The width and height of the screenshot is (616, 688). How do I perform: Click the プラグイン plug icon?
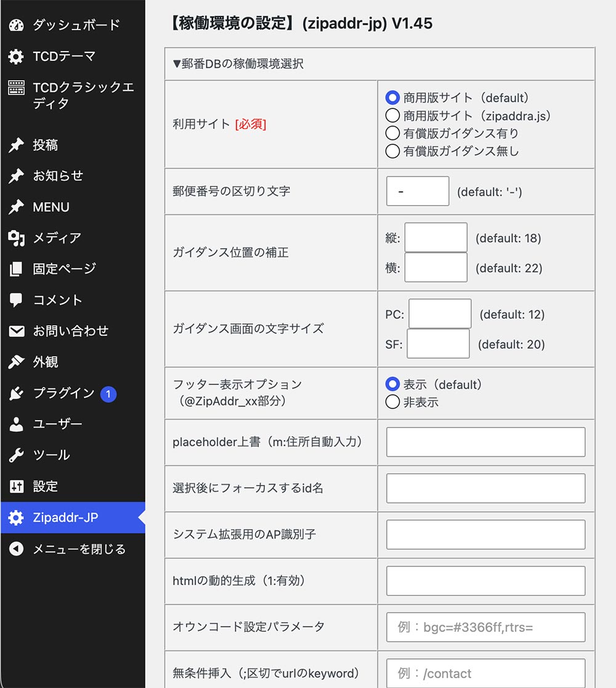16,393
